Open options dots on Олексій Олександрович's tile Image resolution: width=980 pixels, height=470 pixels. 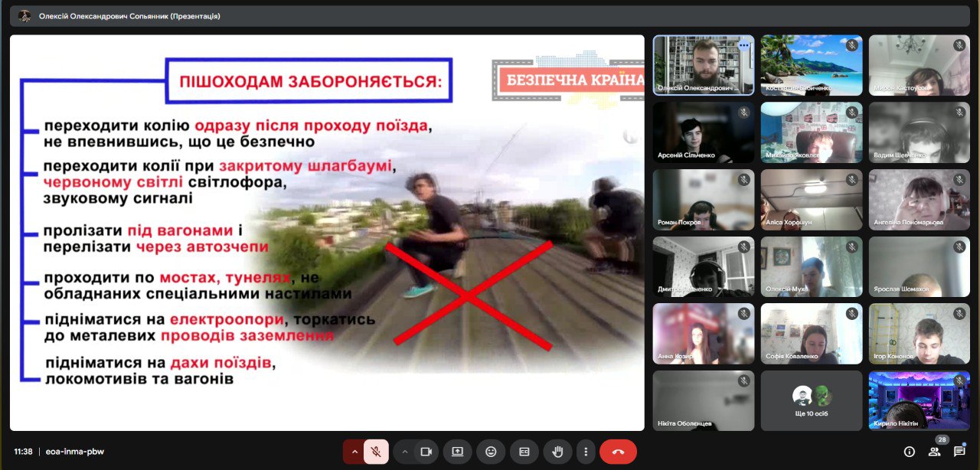(743, 46)
